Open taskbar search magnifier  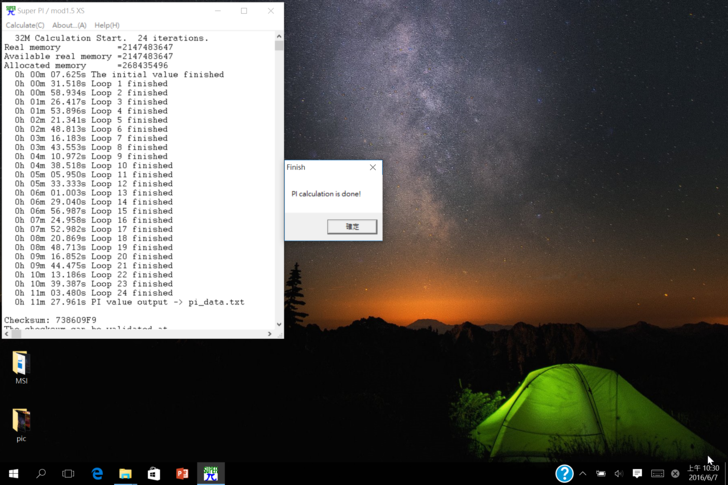click(x=41, y=473)
